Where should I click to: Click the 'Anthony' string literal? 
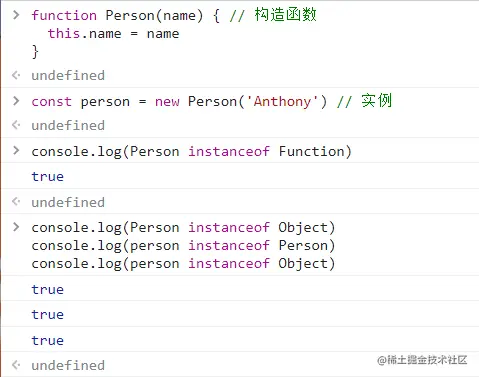(283, 101)
